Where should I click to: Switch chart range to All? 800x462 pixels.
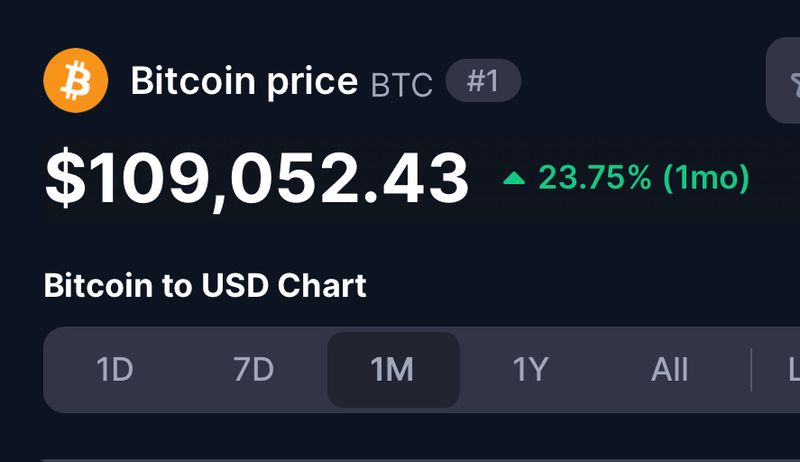point(669,370)
